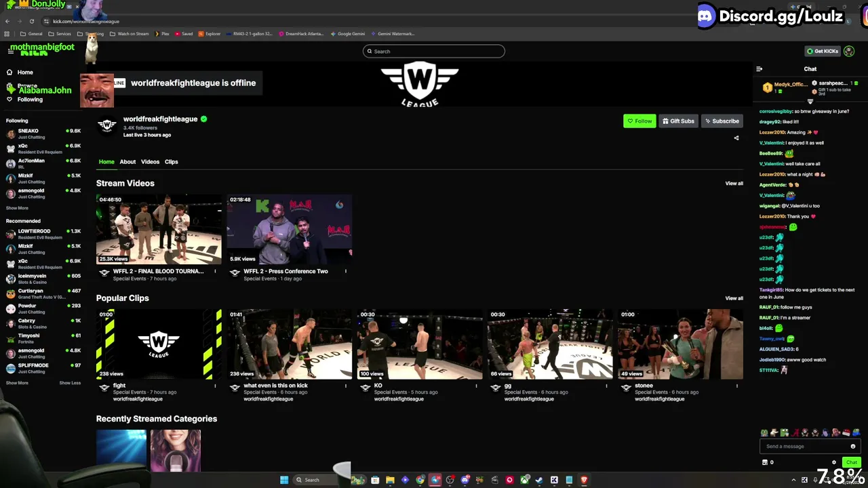Click chat username corrosivegibby

pyautogui.click(x=776, y=111)
